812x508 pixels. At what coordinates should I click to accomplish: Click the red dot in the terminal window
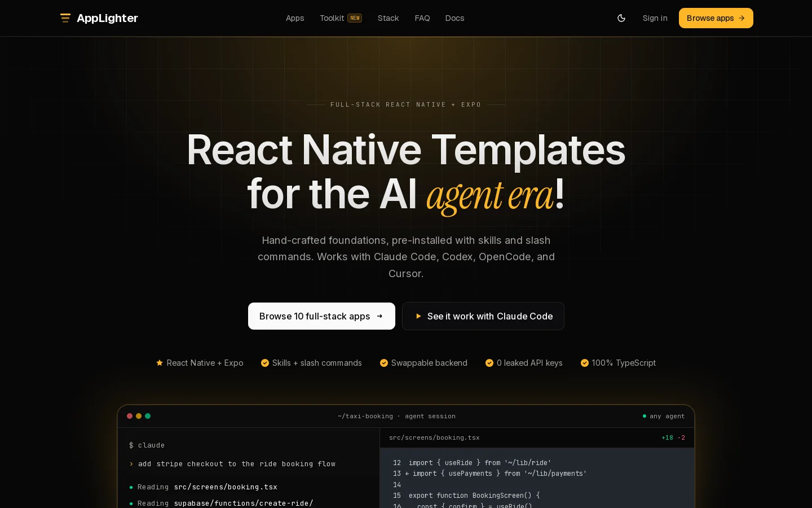(130, 416)
